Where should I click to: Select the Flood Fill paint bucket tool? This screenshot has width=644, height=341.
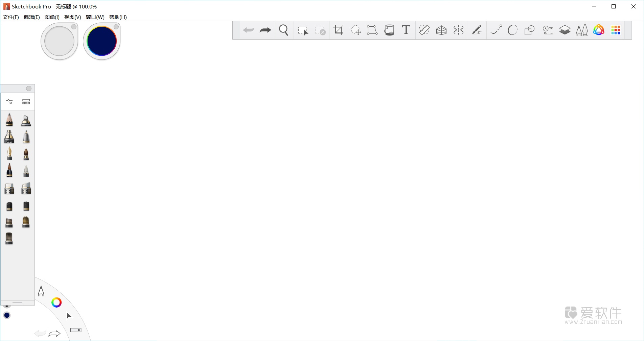point(389,30)
